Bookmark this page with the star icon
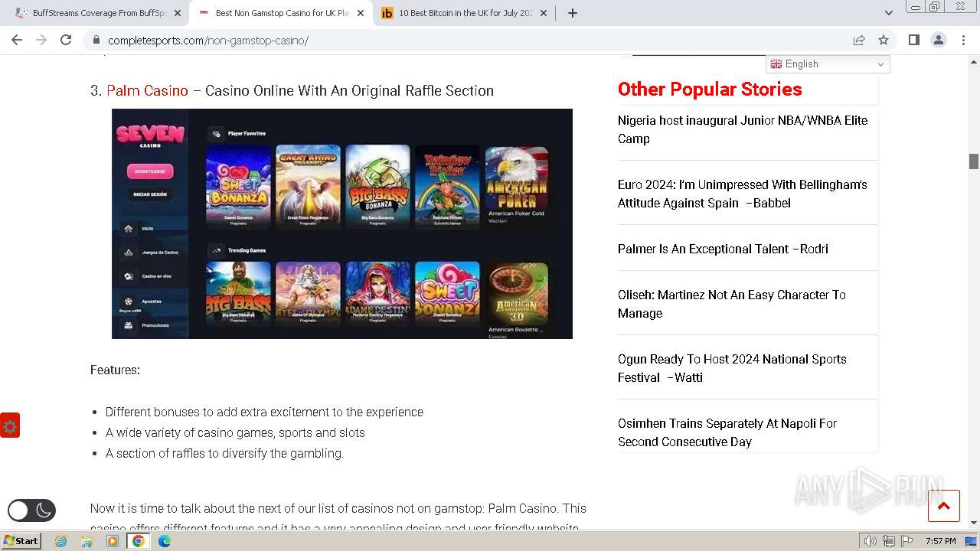980x551 pixels. [884, 40]
